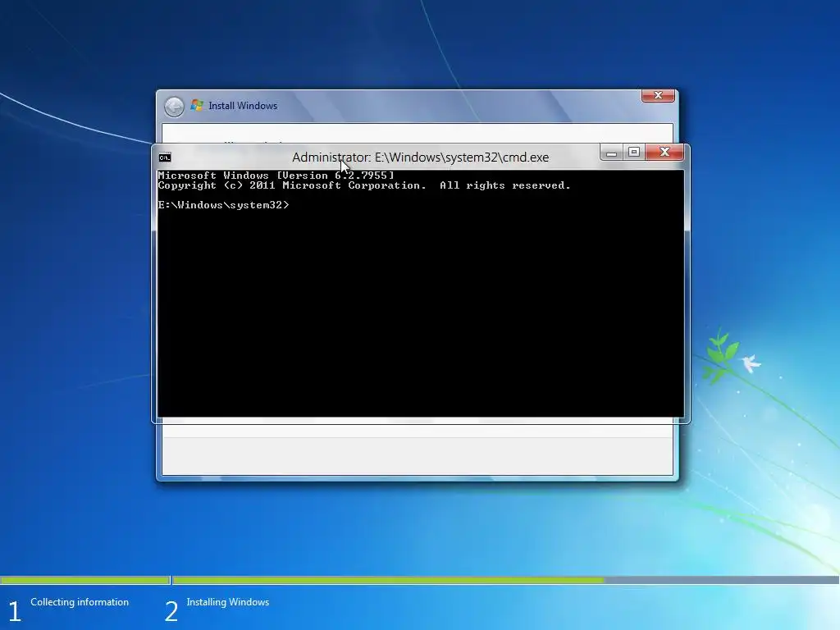840x630 pixels.
Task: Maximize the Administrator cmd.exe window
Action: (x=634, y=153)
